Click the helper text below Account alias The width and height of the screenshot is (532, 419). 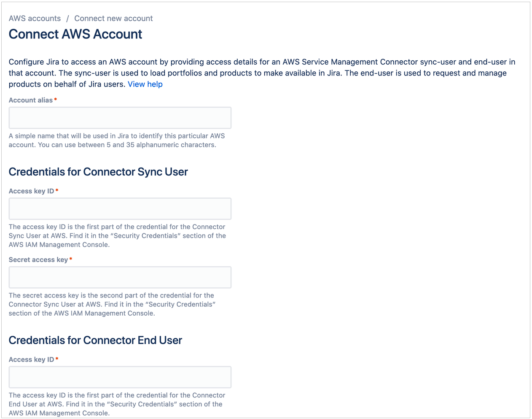tap(116, 140)
